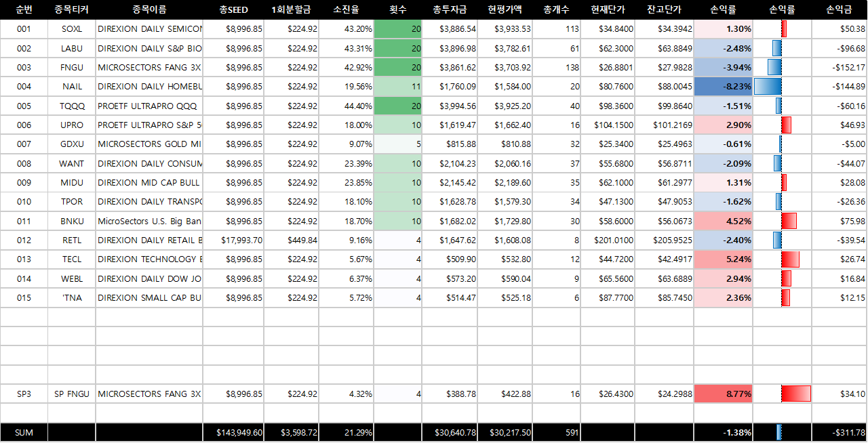
Task: Click the 순번 column header
Action: point(24,9)
